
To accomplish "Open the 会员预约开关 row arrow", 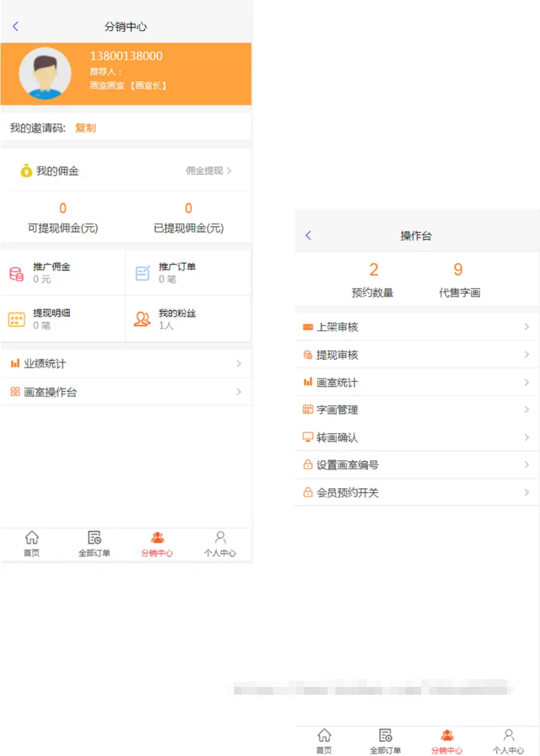I will [527, 492].
